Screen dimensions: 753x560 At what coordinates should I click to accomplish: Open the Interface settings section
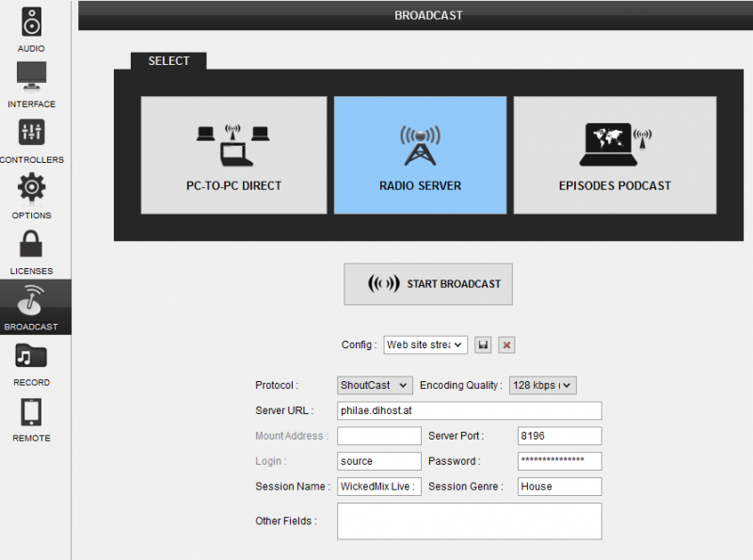(32, 84)
